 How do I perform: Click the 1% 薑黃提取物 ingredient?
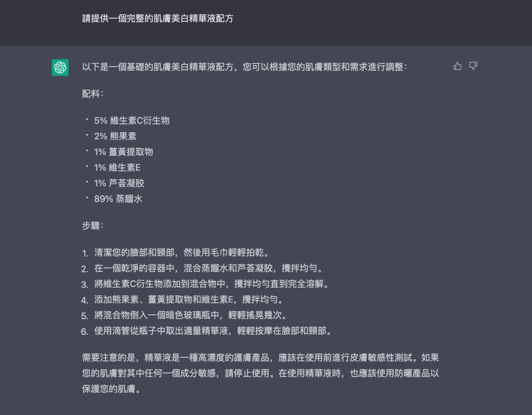pos(124,152)
